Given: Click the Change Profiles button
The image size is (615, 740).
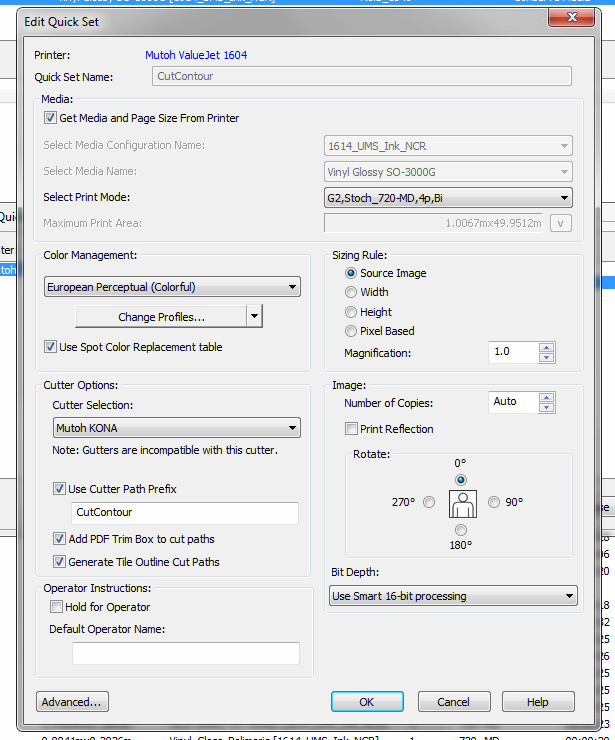Looking at the screenshot, I should pyautogui.click(x=161, y=317).
